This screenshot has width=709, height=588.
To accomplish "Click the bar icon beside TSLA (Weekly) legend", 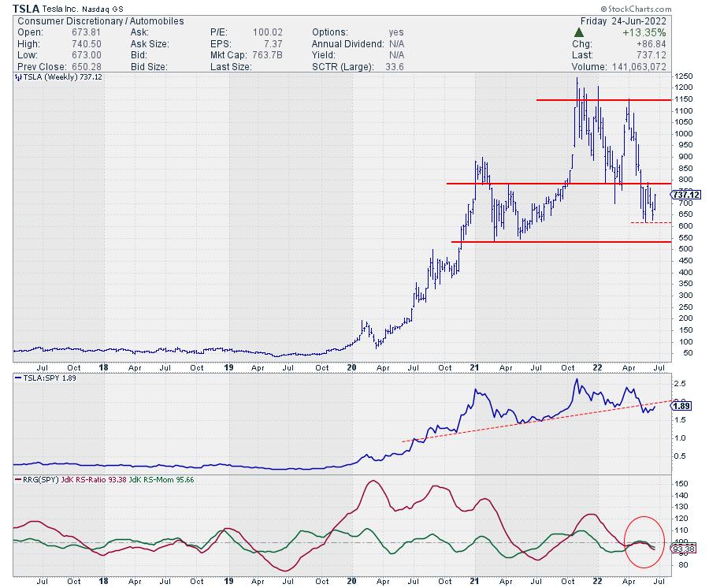I will point(17,80).
